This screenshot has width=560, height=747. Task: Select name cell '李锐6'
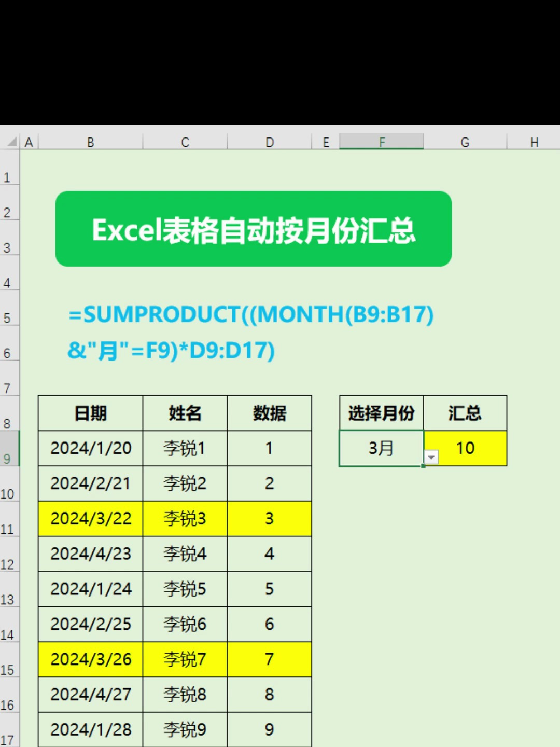click(185, 625)
